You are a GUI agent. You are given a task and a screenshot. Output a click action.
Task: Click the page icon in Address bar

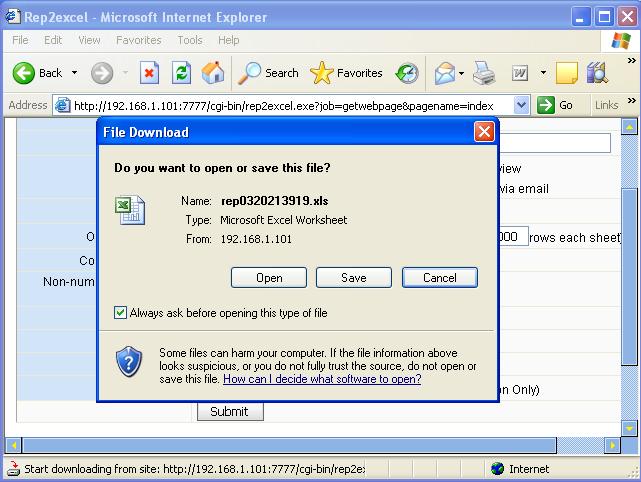coord(63,105)
